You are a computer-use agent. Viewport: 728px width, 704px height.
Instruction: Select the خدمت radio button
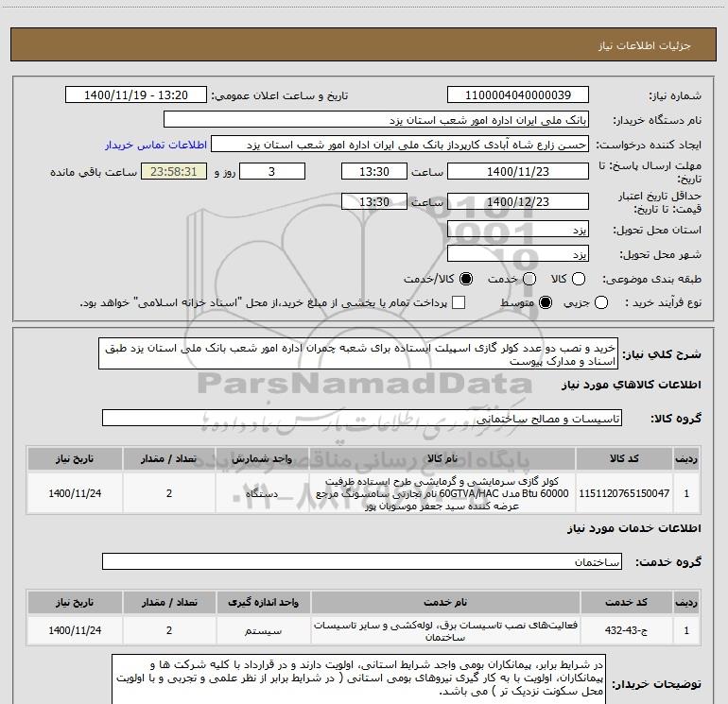pyautogui.click(x=529, y=279)
